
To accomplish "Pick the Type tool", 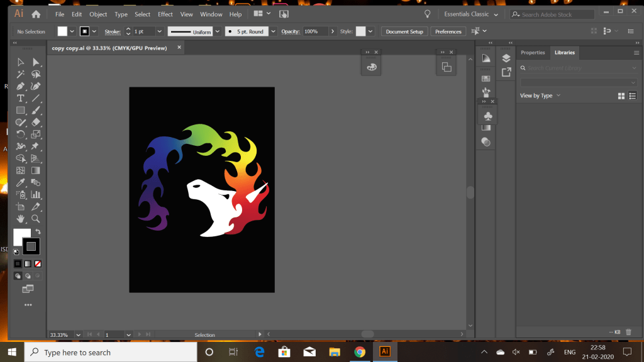I will [21, 98].
